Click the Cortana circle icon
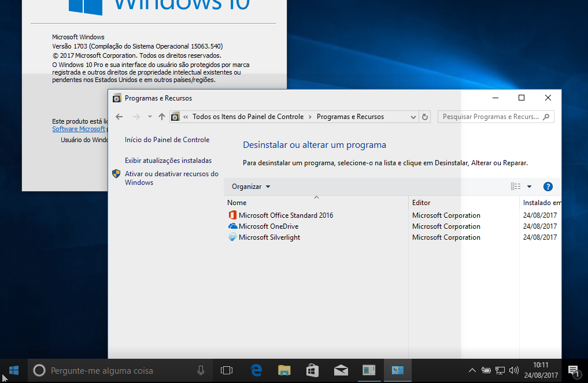Screen dimensions: 588x383 click(39, 371)
